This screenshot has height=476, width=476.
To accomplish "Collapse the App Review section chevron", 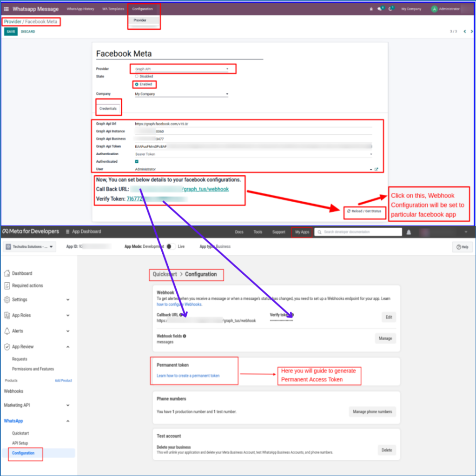I will (x=68, y=347).
